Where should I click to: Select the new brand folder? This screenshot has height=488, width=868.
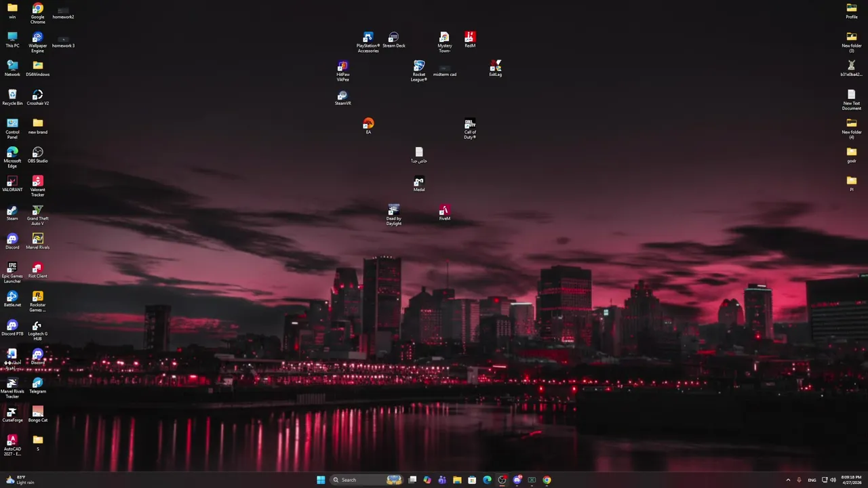pos(38,126)
